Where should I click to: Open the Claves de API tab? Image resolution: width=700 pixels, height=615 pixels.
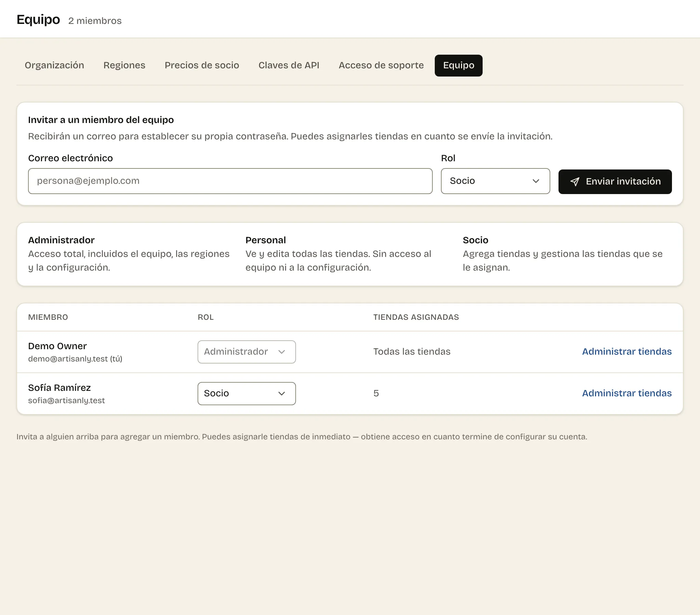click(289, 65)
